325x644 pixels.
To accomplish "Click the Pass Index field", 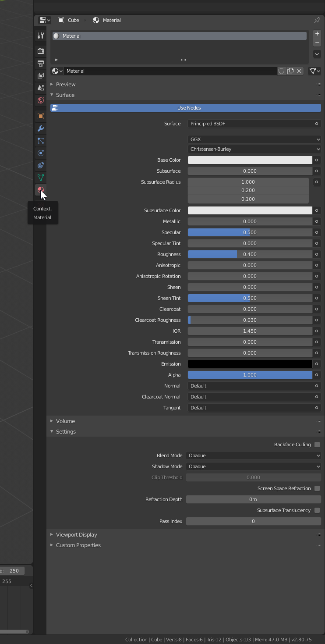I will click(254, 521).
